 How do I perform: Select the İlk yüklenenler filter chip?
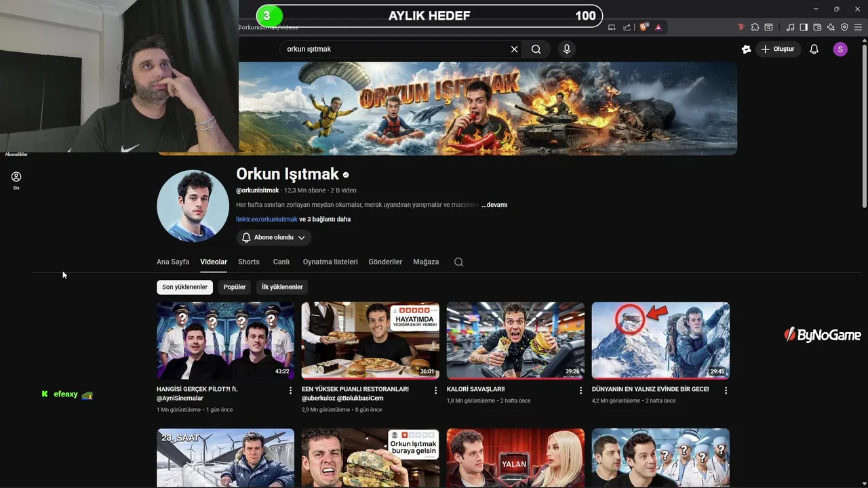[282, 287]
